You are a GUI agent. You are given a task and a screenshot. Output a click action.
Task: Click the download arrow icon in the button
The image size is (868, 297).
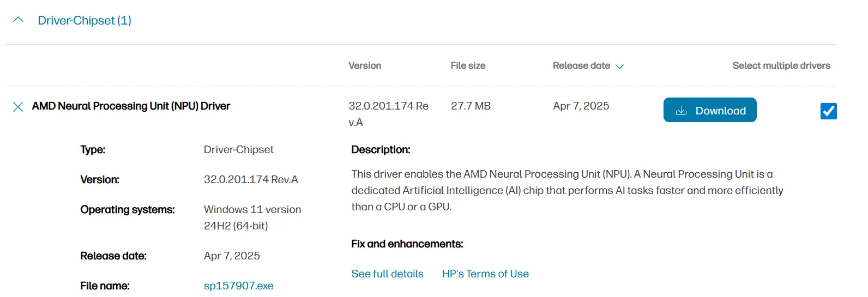[x=681, y=111]
